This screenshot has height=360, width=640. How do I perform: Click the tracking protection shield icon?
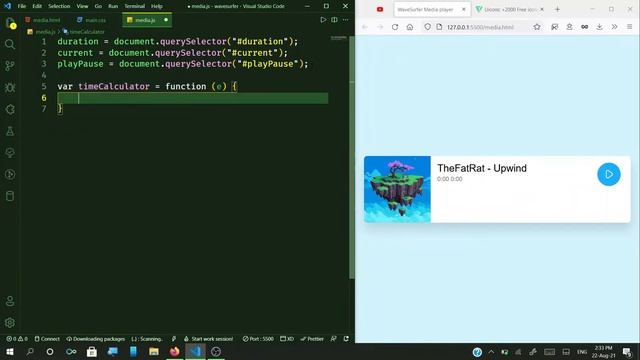[427, 27]
